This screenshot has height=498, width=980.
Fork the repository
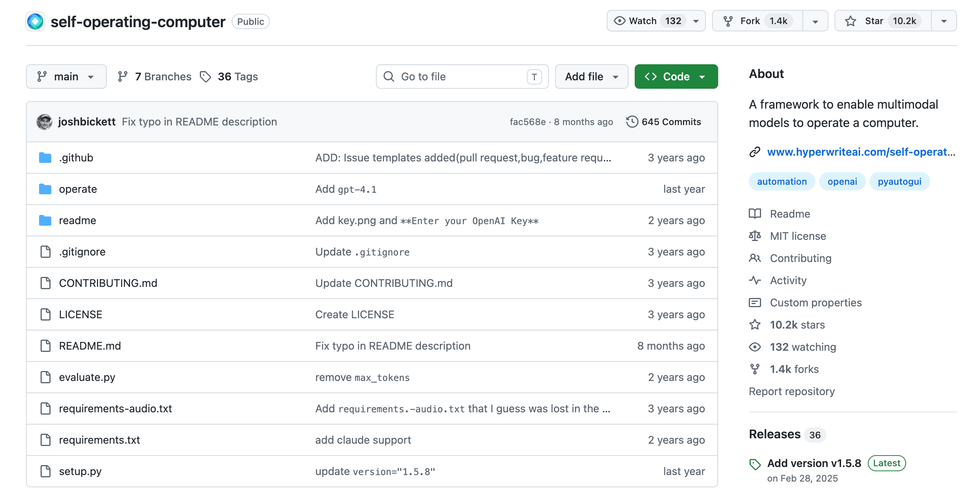tap(758, 21)
